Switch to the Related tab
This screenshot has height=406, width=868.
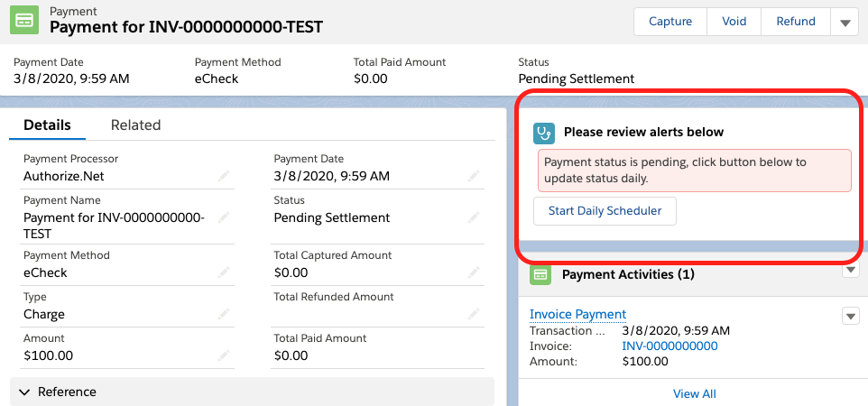(135, 125)
